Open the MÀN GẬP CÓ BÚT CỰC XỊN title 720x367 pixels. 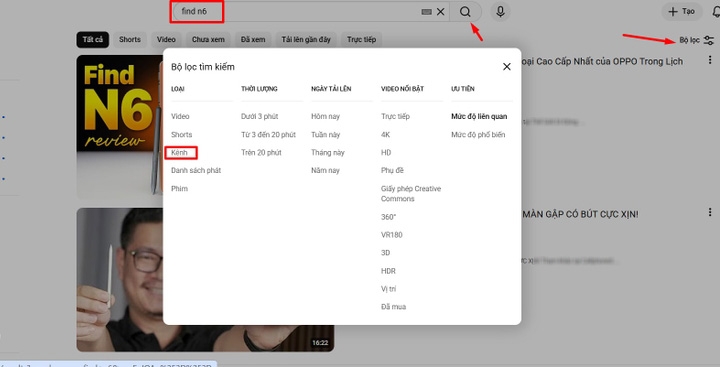pyautogui.click(x=580, y=214)
